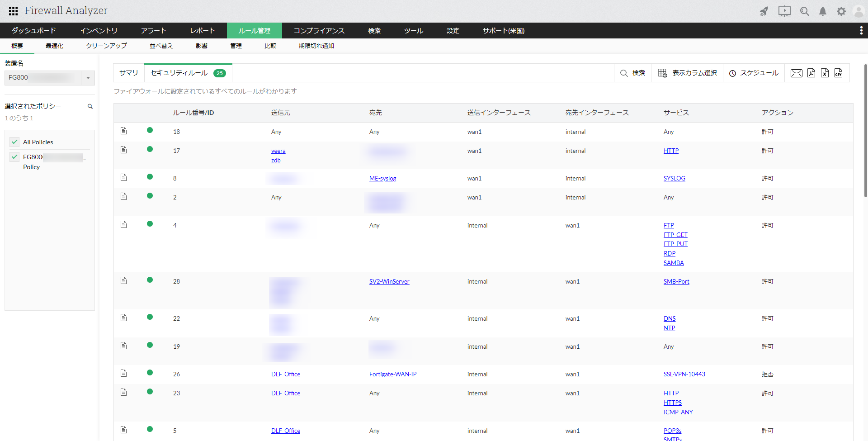Open details document icon for rule 23
Image resolution: width=868 pixels, height=441 pixels.
click(123, 393)
